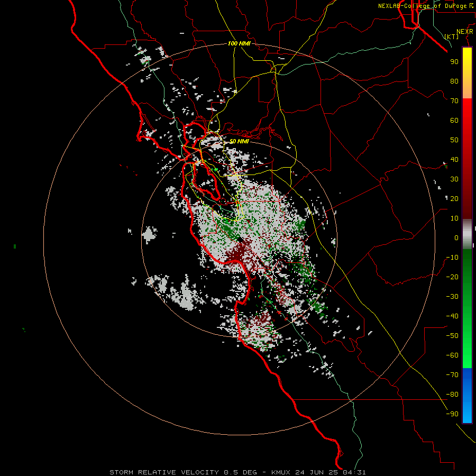Click the 60 value on the velocity scale
The height and width of the screenshot is (476, 476).
pos(454,121)
